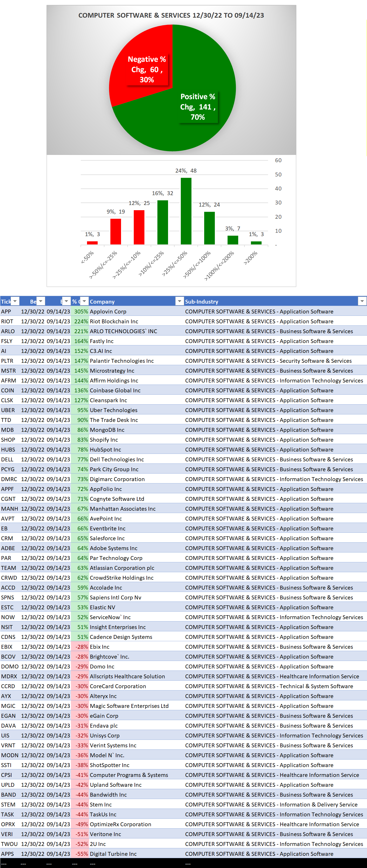Select the MSTR ticker cell

10,370
